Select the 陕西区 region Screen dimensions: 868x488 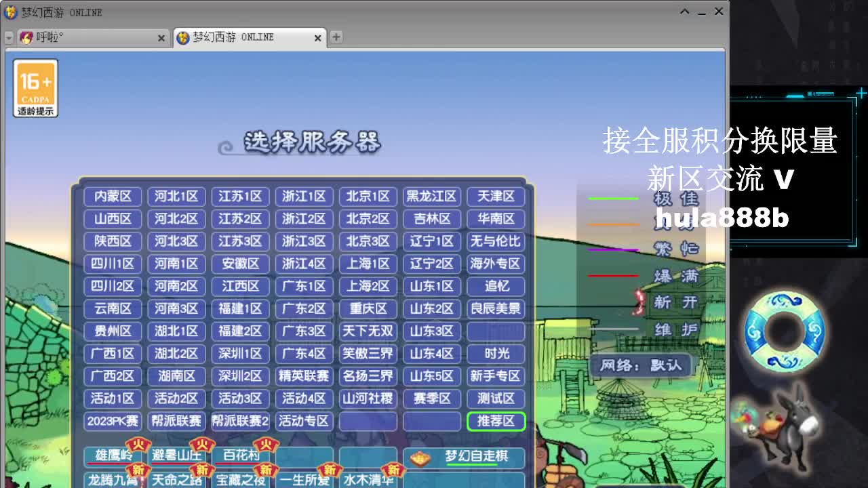click(x=113, y=241)
